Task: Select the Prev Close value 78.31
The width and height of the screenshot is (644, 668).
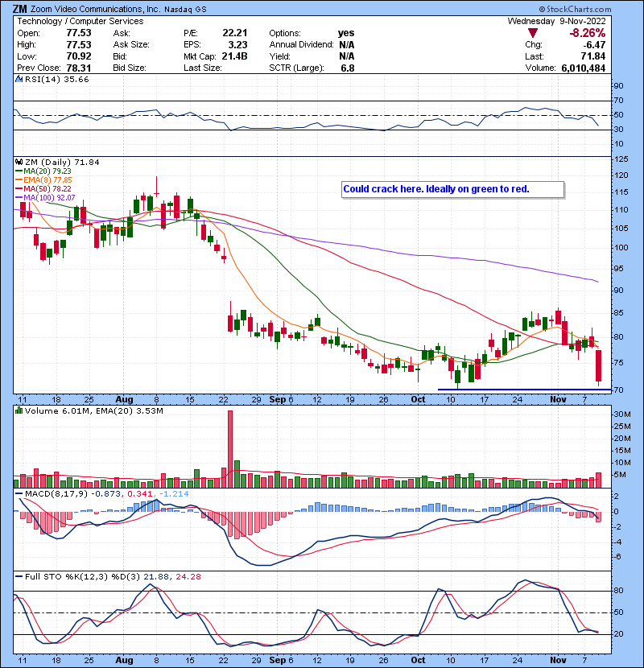Action: [79, 68]
